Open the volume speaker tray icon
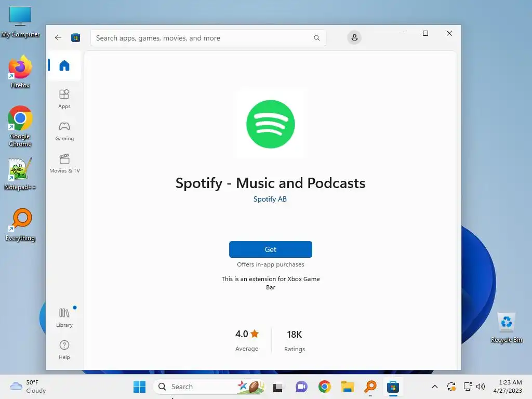The height and width of the screenshot is (399, 532). tap(481, 387)
